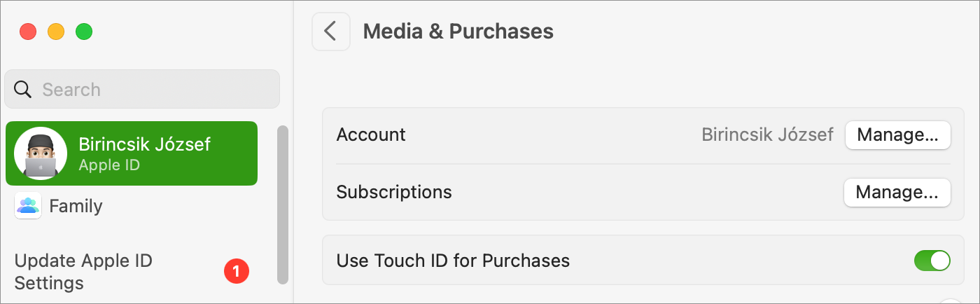Minimize window with yellow button
Image resolution: width=980 pixels, height=304 pixels.
(56, 32)
